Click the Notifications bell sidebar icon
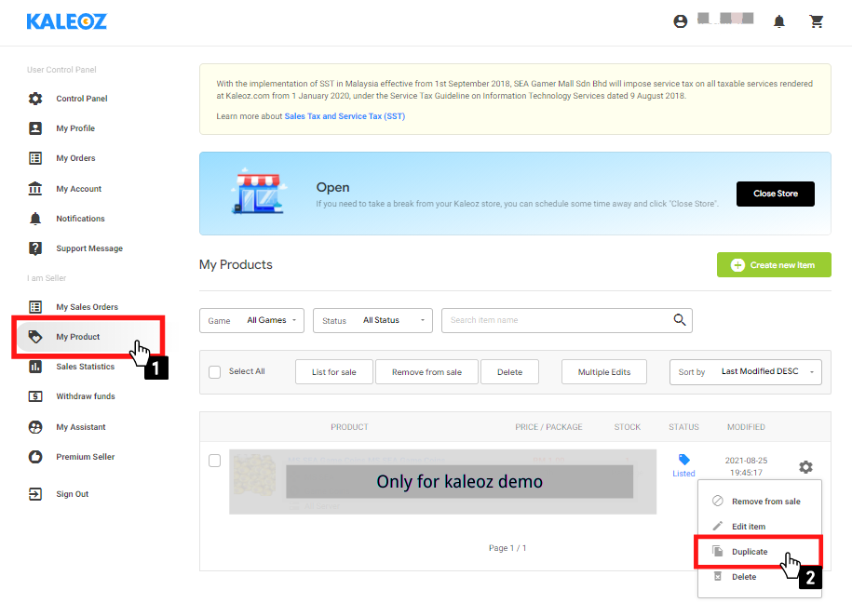The image size is (852, 616). [35, 219]
